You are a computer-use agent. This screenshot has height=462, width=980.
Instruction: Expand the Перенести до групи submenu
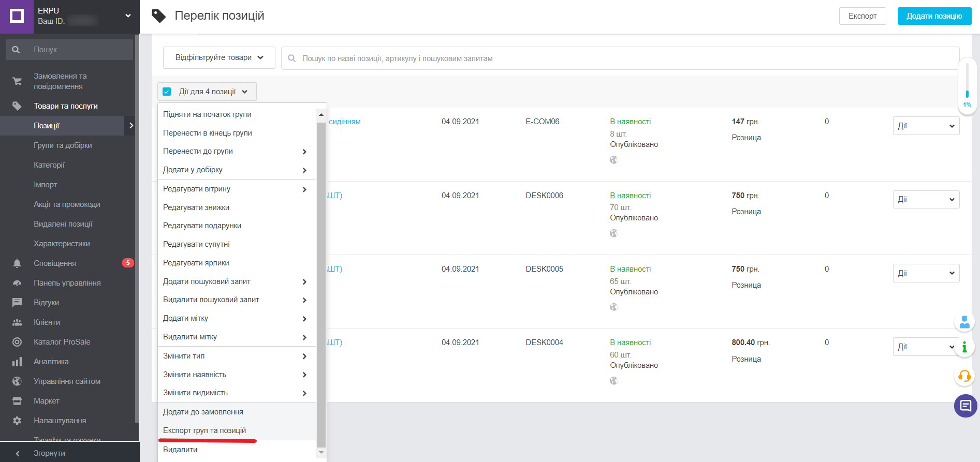237,151
